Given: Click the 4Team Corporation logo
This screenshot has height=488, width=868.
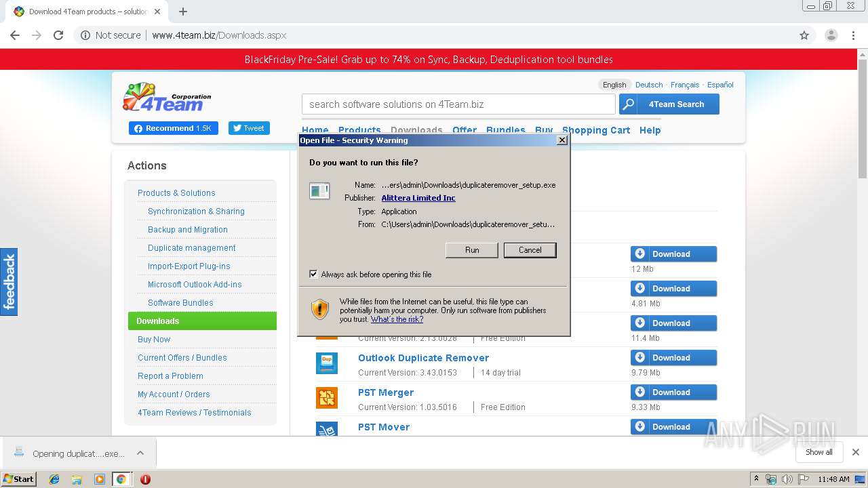Looking at the screenshot, I should tap(167, 97).
